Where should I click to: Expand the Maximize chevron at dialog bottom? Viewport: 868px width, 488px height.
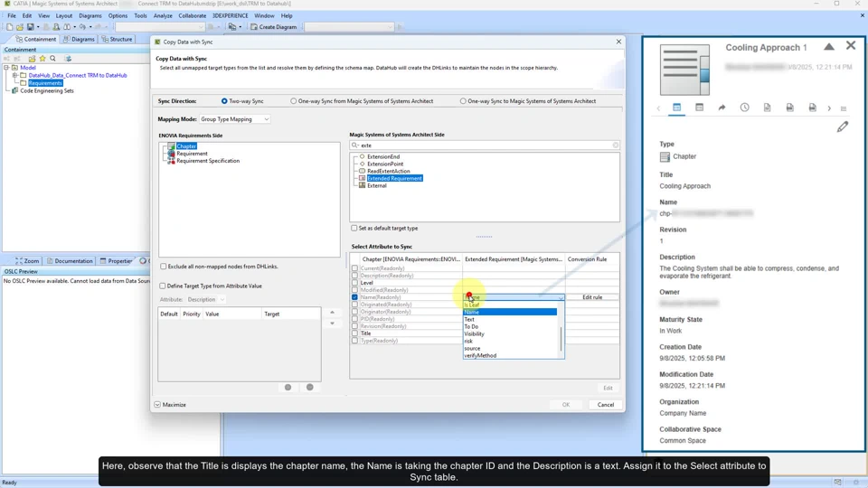tap(157, 405)
